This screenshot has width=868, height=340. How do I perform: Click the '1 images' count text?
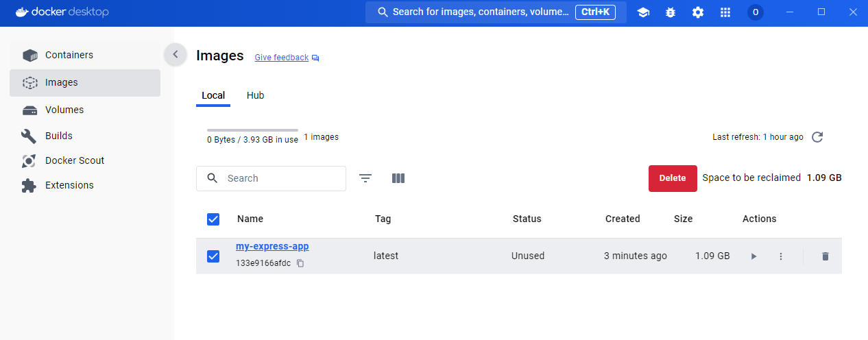pyautogui.click(x=321, y=137)
